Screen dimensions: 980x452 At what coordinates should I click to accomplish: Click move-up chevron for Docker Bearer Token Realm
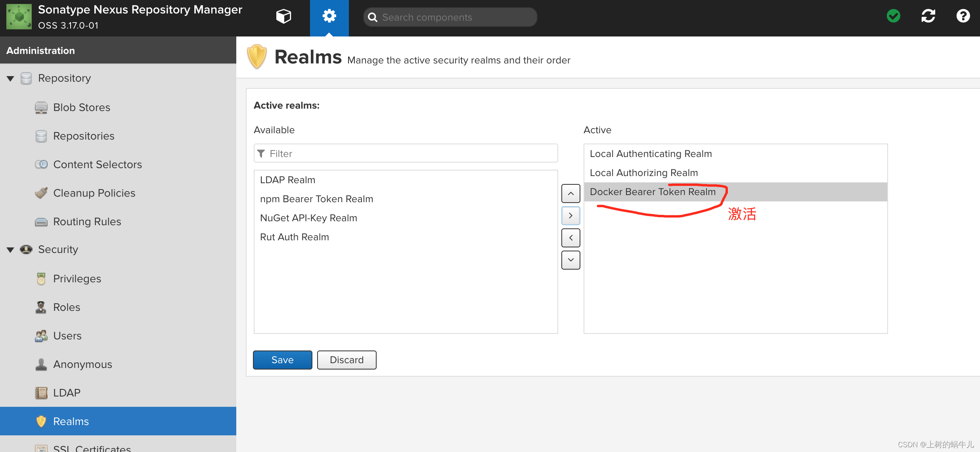pyautogui.click(x=570, y=193)
